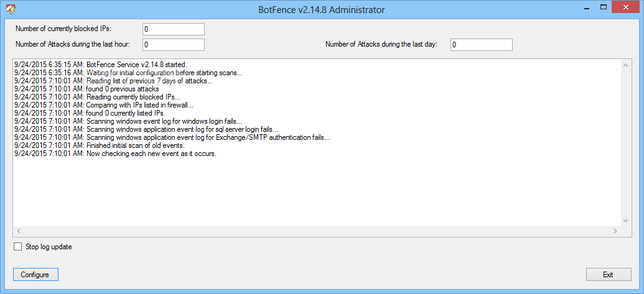Viewport: 644px width, 294px height.
Task: Select log line about Exchange/SMTP authentication fails
Action: [x=172, y=137]
